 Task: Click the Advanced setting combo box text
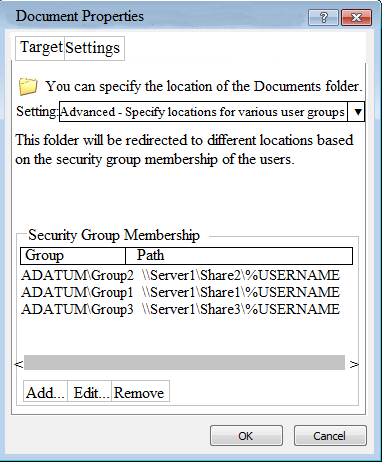203,112
